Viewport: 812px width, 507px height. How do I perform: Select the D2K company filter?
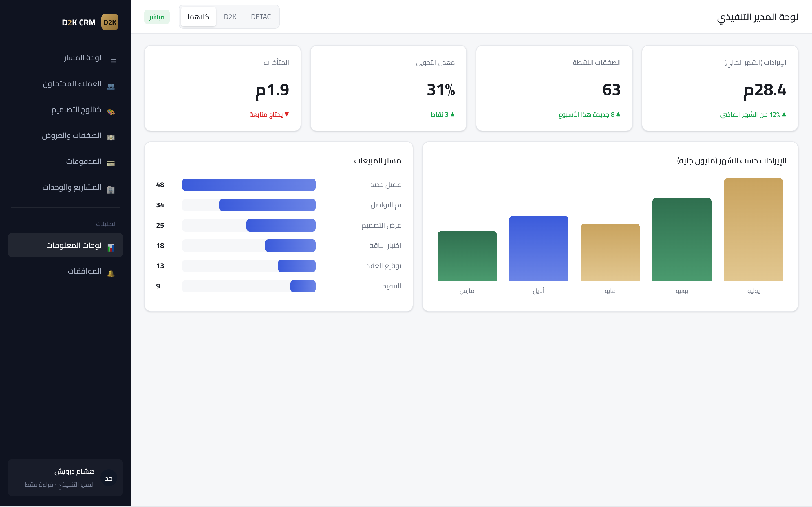(230, 17)
